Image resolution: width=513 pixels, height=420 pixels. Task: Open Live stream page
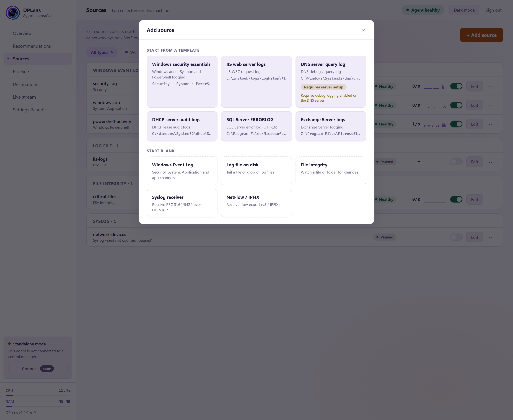(38, 97)
